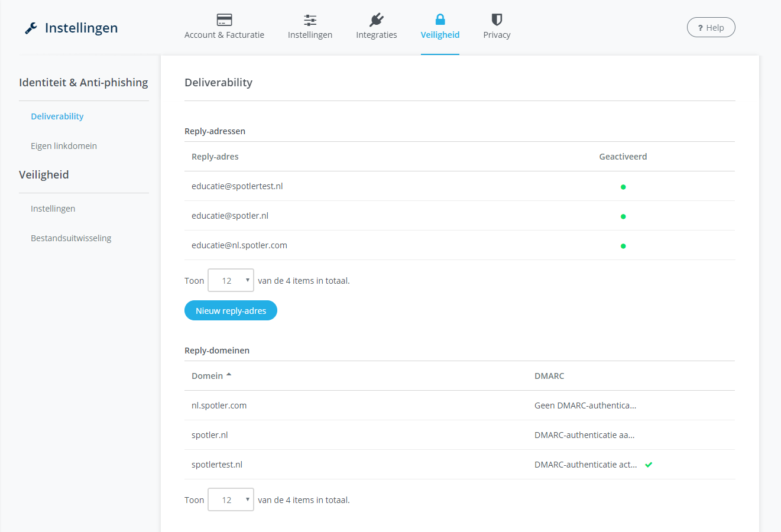Screen dimensions: 781x532
Task: Click the Reply-adres column header
Action: pyautogui.click(x=215, y=157)
